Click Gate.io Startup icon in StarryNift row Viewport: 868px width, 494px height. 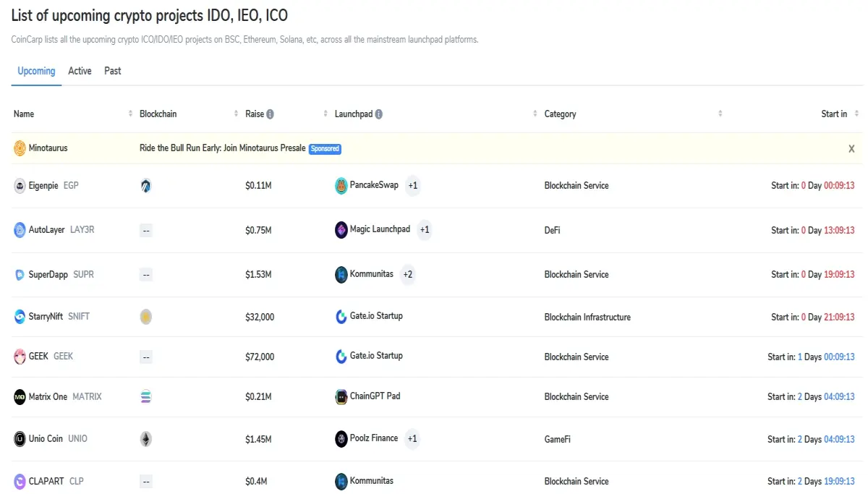tap(341, 317)
